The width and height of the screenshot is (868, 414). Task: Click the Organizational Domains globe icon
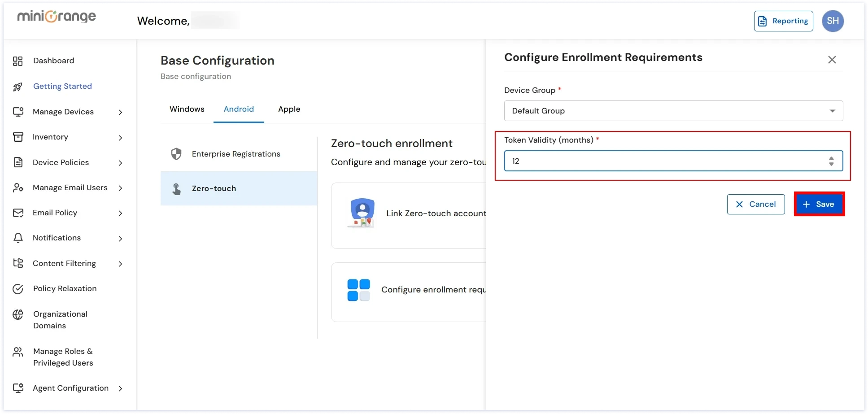pos(18,315)
